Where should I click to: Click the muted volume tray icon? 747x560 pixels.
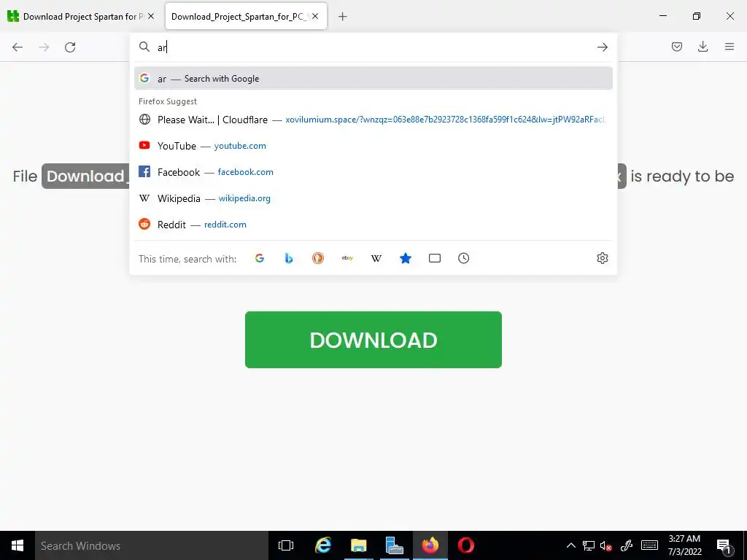(606, 545)
